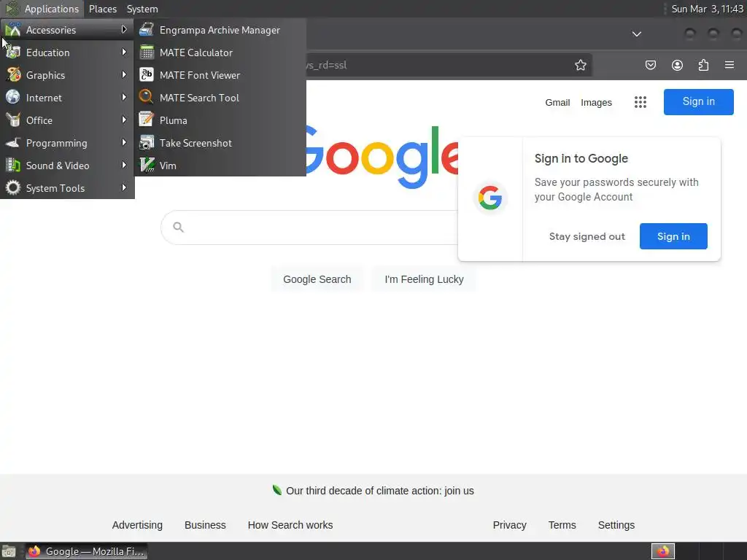747x560 pixels.
Task: Choose Stay signed out
Action: pyautogui.click(x=587, y=237)
